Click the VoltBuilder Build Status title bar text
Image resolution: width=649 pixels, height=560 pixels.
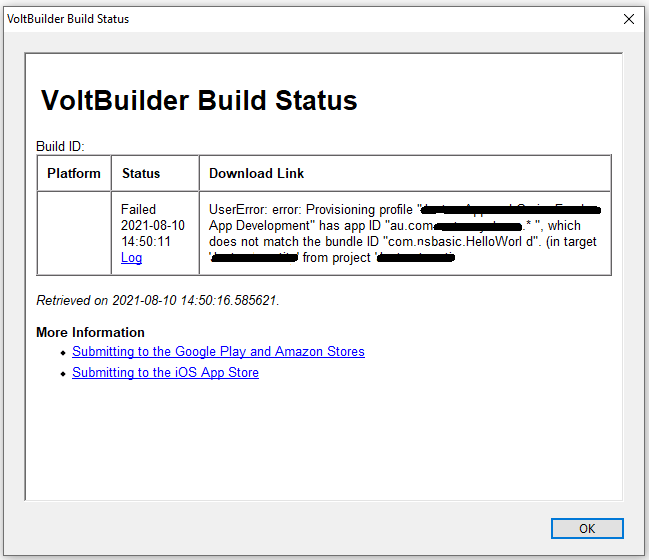(x=68, y=19)
